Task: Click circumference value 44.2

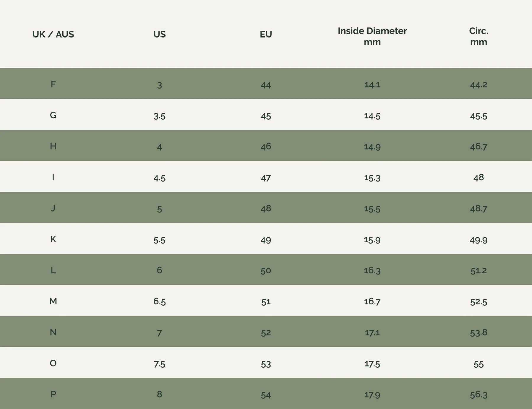Action: pos(479,85)
